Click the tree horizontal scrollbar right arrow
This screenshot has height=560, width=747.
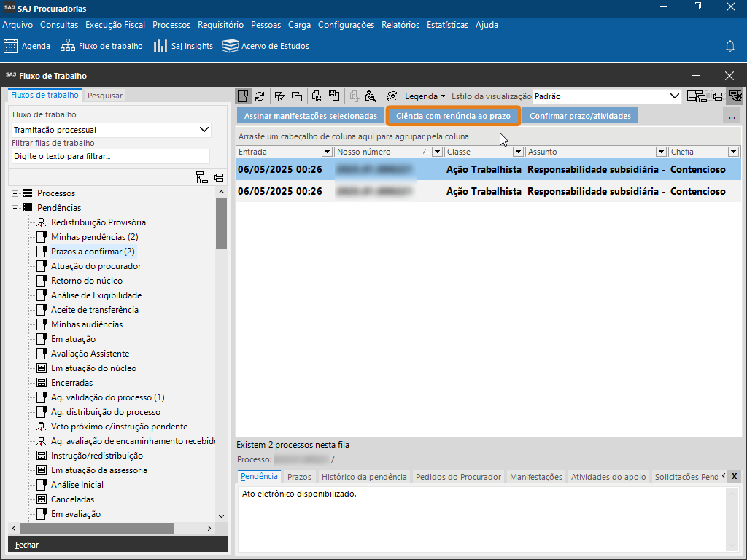coord(209,528)
